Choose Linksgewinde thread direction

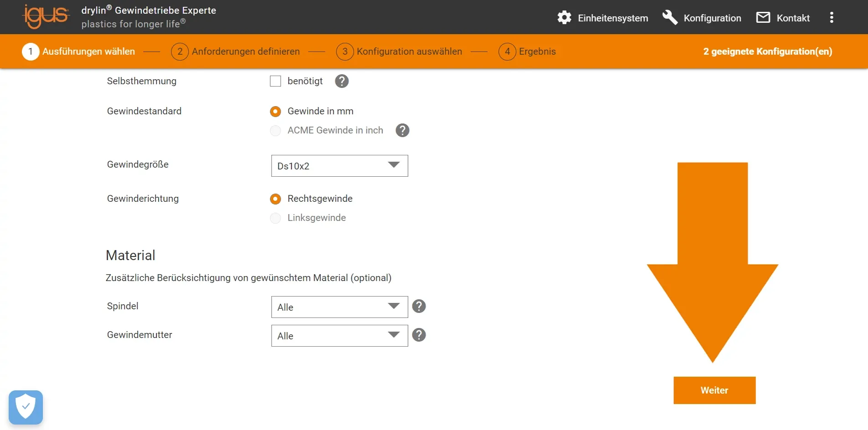(275, 218)
